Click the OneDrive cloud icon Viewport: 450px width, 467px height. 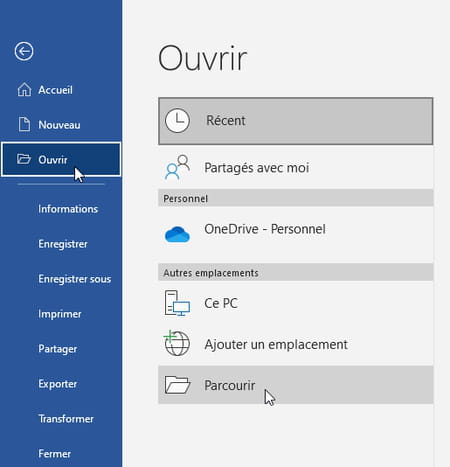point(177,233)
